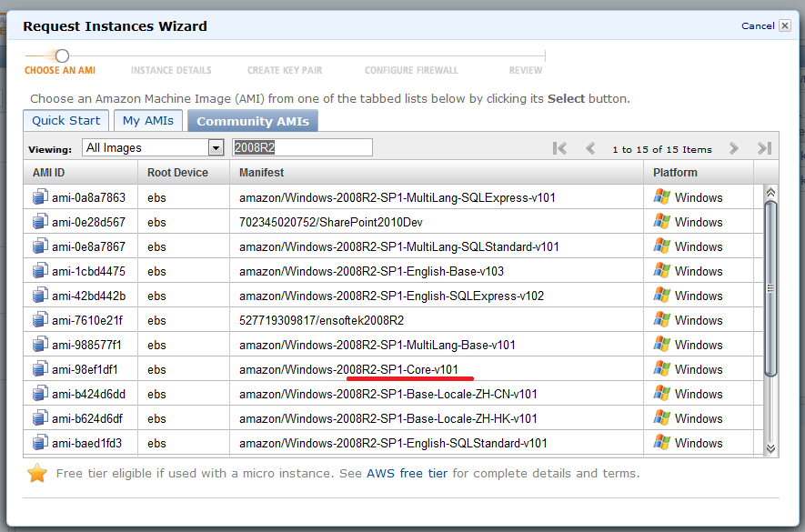Go to next page of results
This screenshot has height=532, width=805.
click(734, 148)
